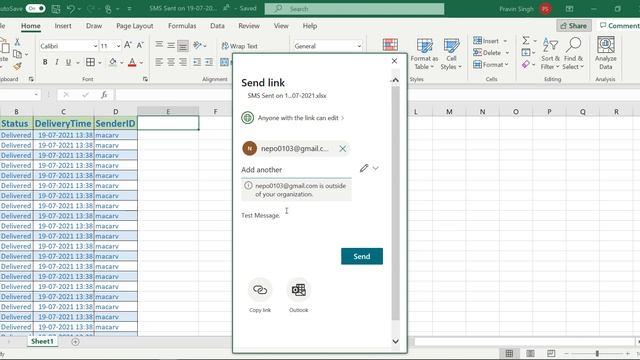
Task: Select the DeliveryTime header cell
Action: coord(63,123)
